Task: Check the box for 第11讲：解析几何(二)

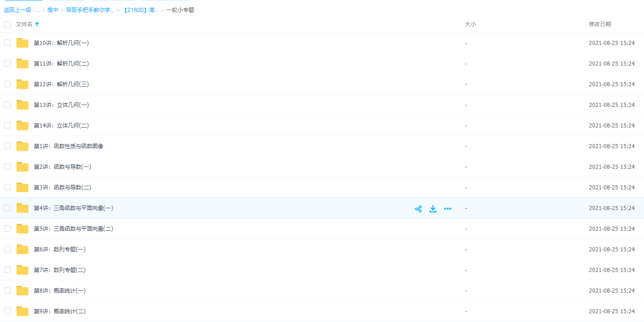Action: [x=7, y=63]
